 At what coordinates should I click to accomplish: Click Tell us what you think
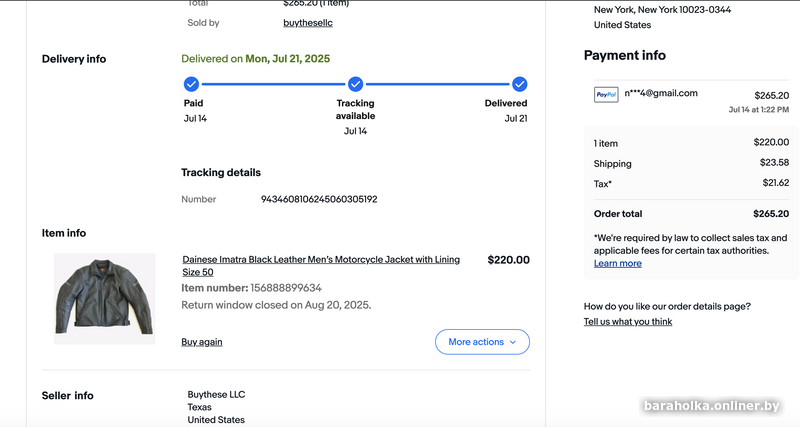[x=628, y=321]
